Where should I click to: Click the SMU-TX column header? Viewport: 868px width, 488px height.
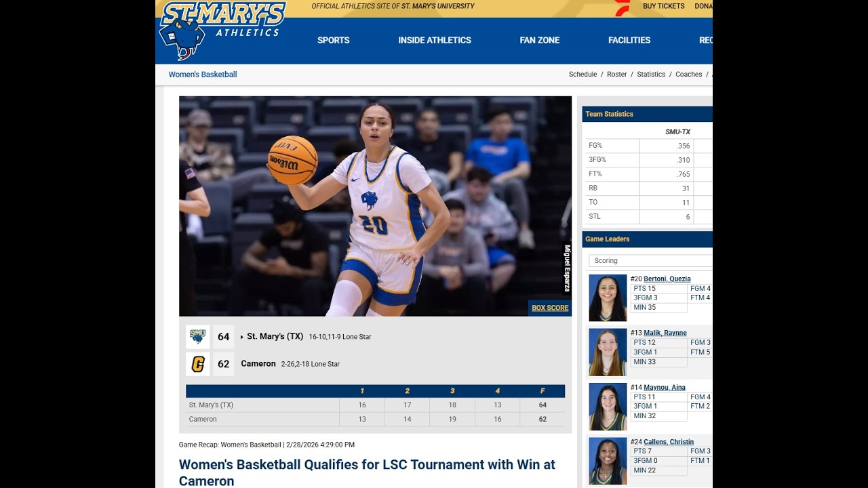coord(677,131)
